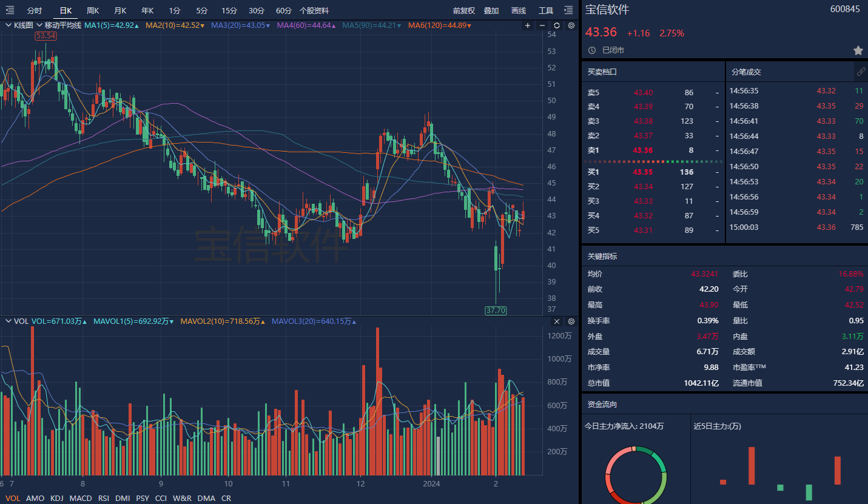Open the 画线 drawing tools
This screenshot has width=868, height=504.
point(519,11)
